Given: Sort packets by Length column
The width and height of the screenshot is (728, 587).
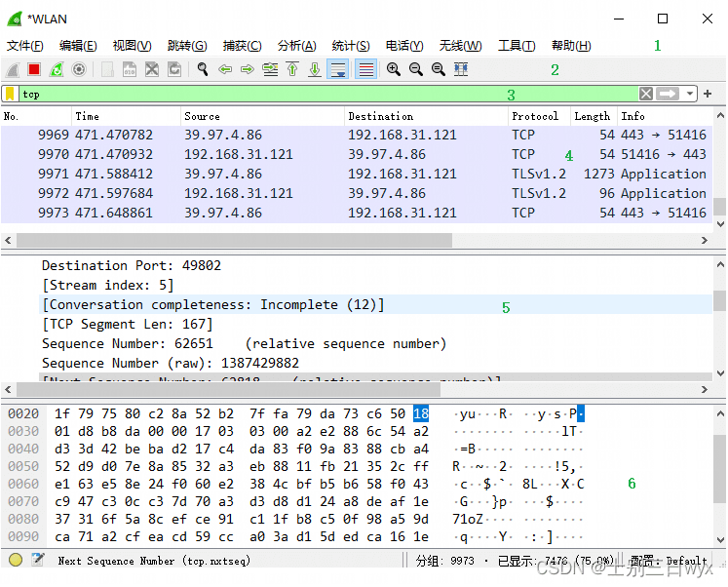Looking at the screenshot, I should point(594,116).
